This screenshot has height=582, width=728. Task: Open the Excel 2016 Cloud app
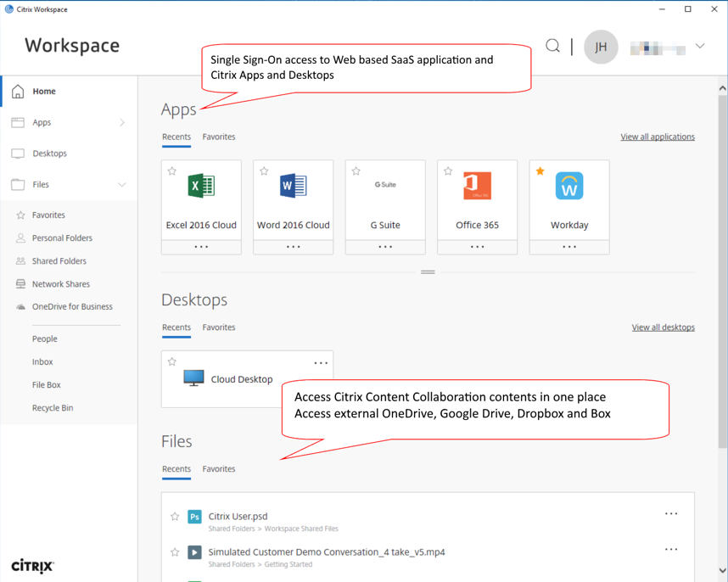pos(201,187)
